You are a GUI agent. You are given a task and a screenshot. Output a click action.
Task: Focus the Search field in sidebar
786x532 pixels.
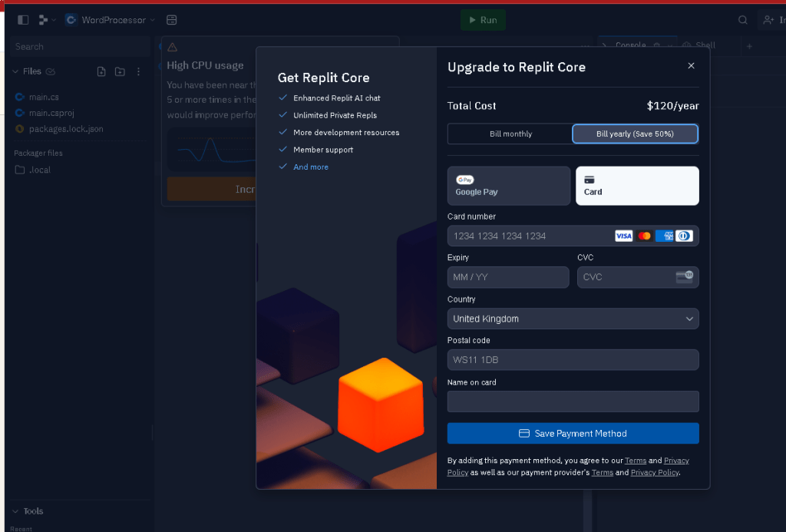point(80,47)
